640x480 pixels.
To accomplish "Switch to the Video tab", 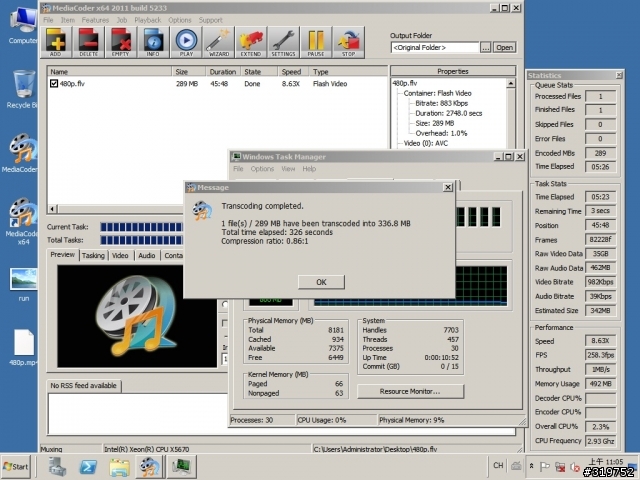I will (120, 256).
